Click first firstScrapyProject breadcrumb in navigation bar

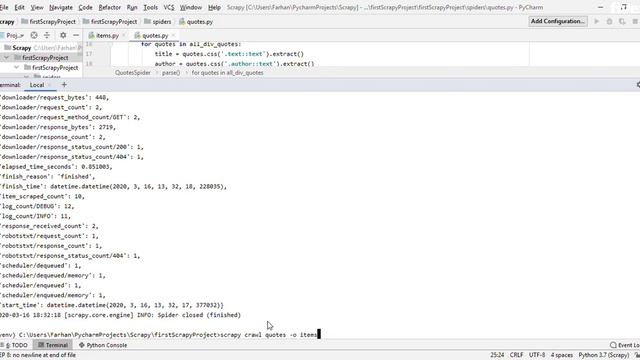coord(49,22)
